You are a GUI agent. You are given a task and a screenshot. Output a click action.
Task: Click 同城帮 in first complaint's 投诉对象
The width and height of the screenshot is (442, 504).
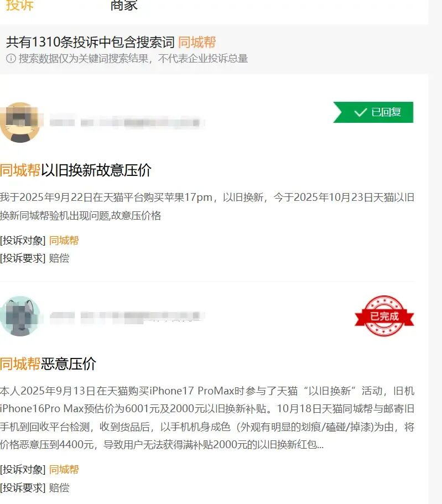click(64, 241)
